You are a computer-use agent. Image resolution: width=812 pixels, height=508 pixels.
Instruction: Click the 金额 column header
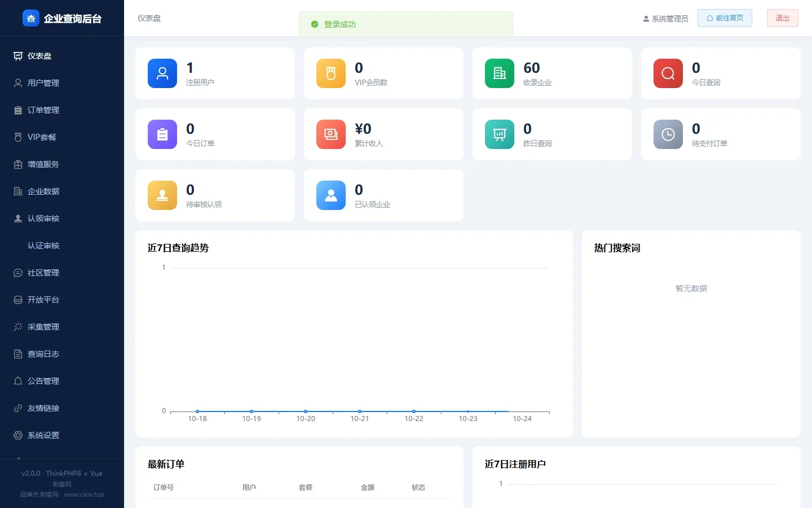(x=368, y=487)
